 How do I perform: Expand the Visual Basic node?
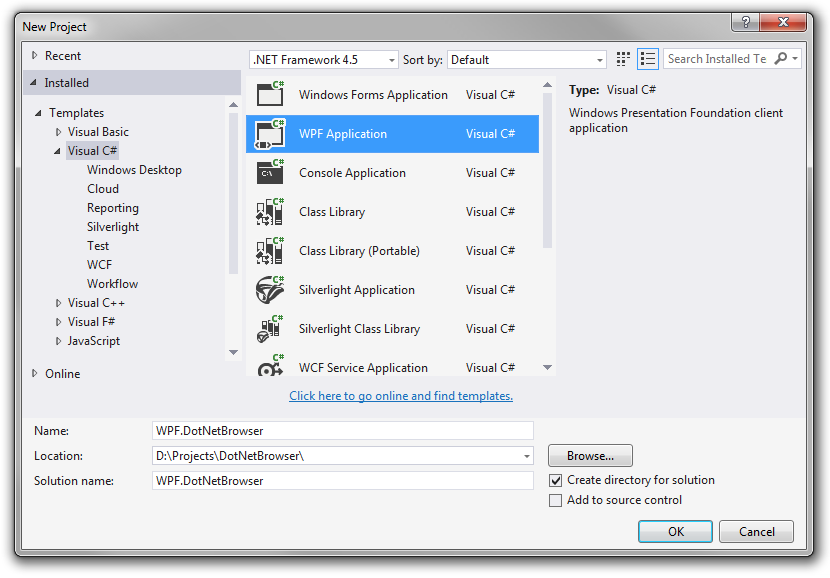(x=58, y=132)
